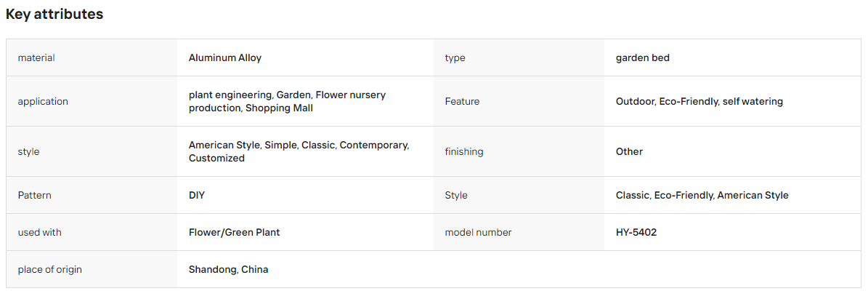This screenshot has height=291, width=868.
Task: Select the Other finishing value
Action: pos(629,151)
